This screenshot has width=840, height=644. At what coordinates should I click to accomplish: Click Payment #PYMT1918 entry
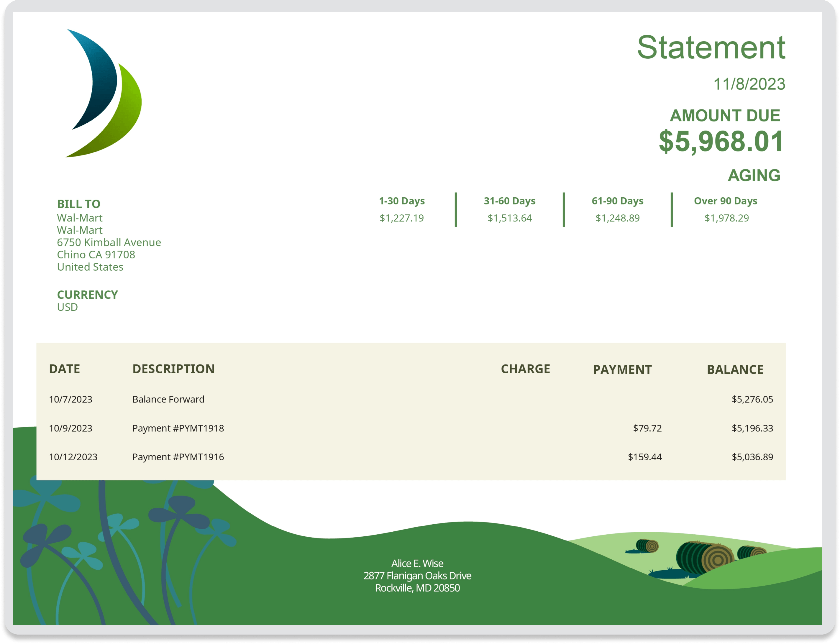pos(178,428)
